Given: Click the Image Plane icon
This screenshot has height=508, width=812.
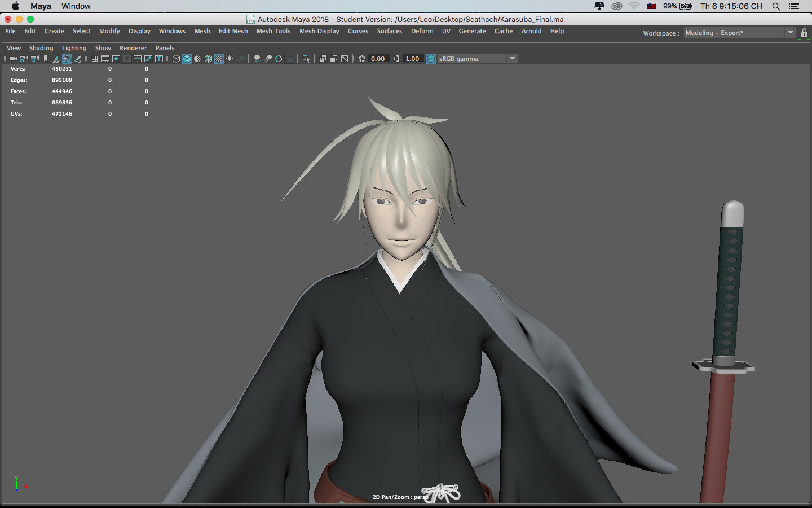Looking at the screenshot, I should (x=56, y=59).
